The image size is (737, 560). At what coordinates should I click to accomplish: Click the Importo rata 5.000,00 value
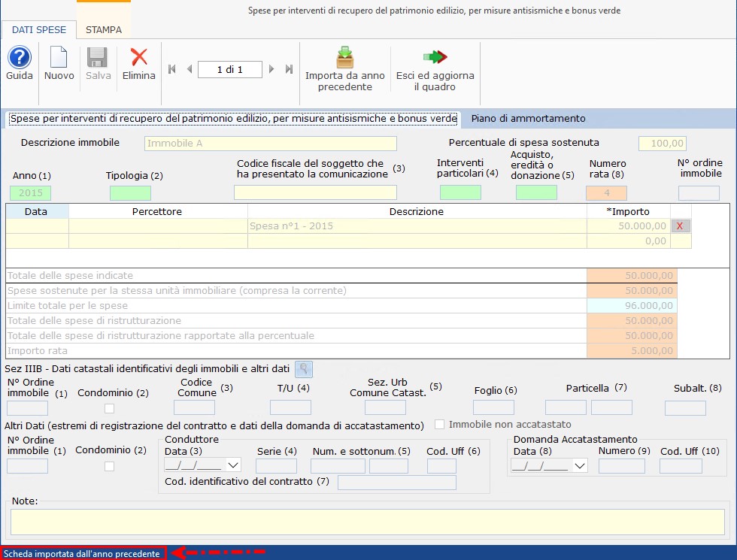coord(632,351)
